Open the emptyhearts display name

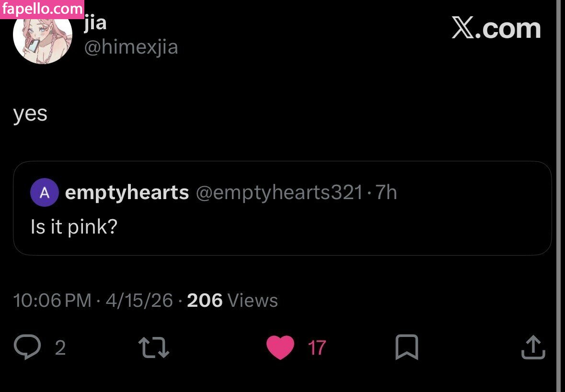coord(127,193)
